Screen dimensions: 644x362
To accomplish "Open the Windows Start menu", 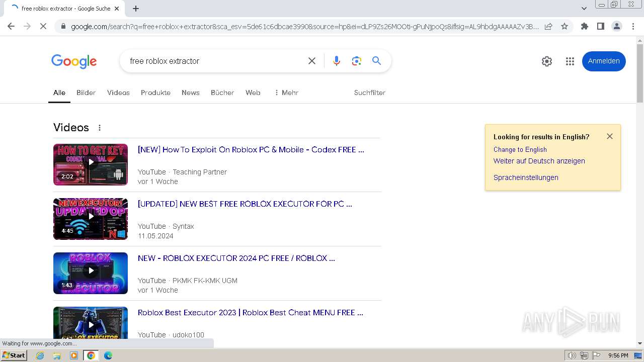I will click(14, 355).
